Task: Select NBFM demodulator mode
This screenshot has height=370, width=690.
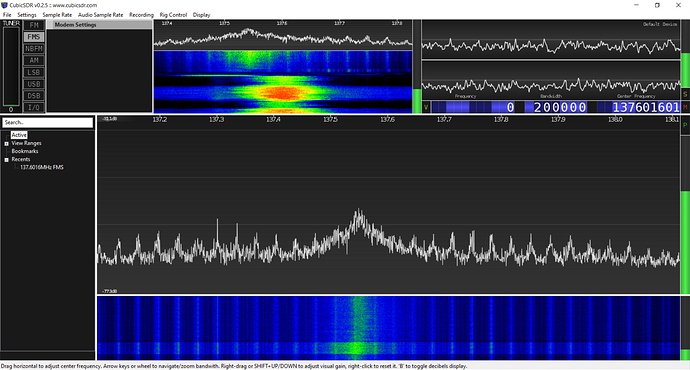Action: click(x=34, y=49)
